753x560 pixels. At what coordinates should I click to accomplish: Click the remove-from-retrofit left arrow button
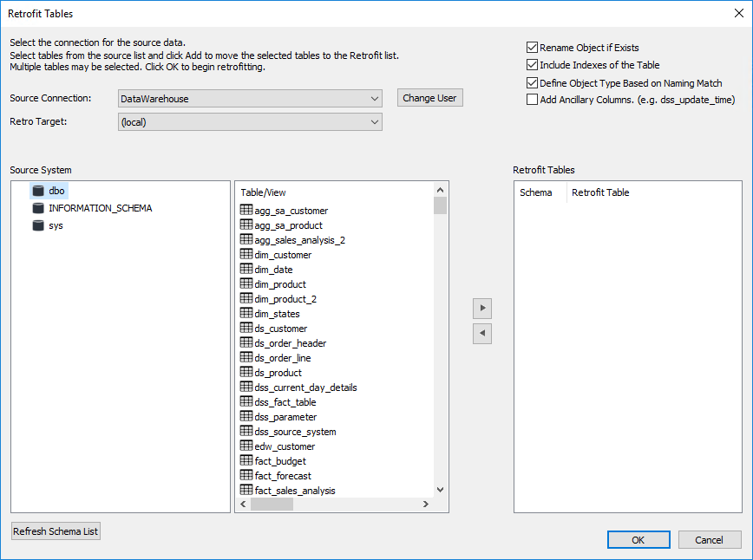[x=482, y=333]
